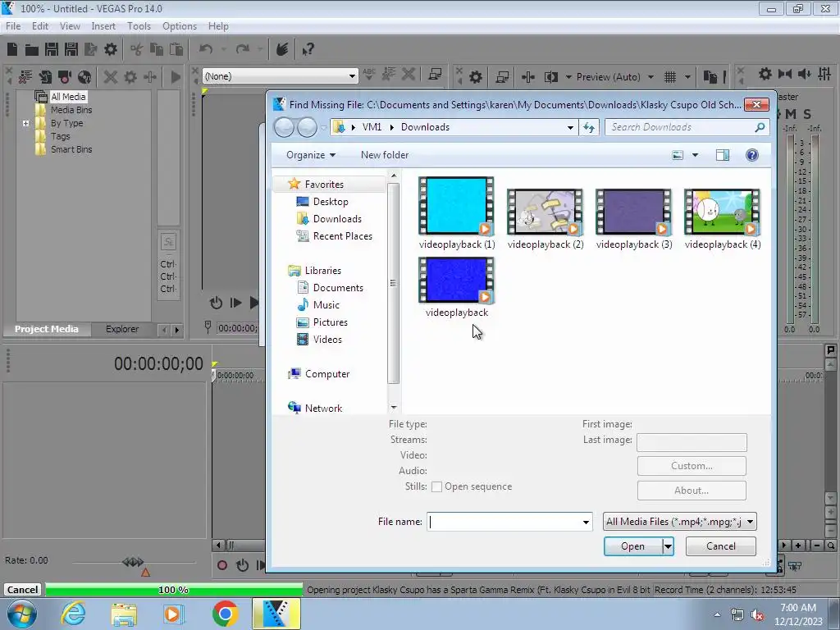This screenshot has width=840, height=630.
Task: Select Downloads in Favorites sidebar
Action: tap(337, 219)
